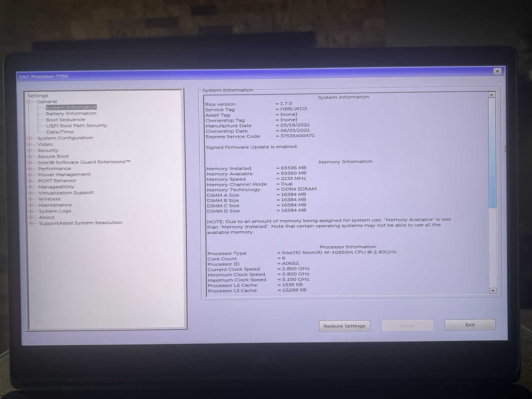Expand the Virtualization Support node
The height and width of the screenshot is (399, 532).
pos(30,193)
